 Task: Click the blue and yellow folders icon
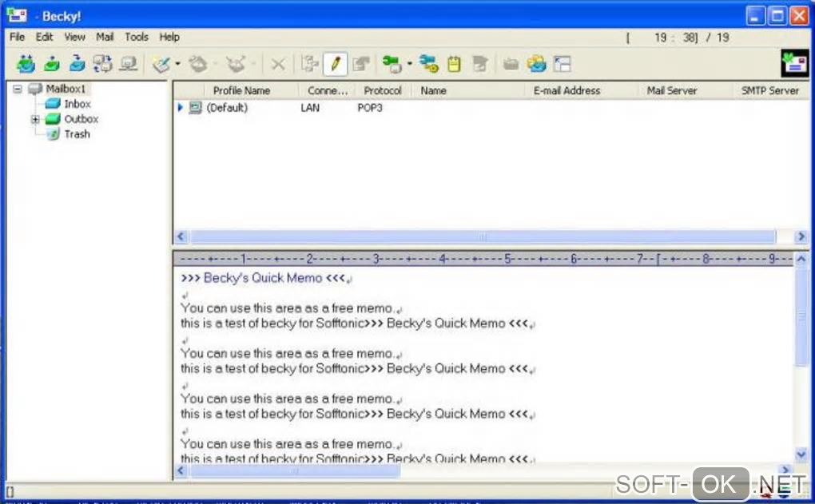[x=536, y=64]
